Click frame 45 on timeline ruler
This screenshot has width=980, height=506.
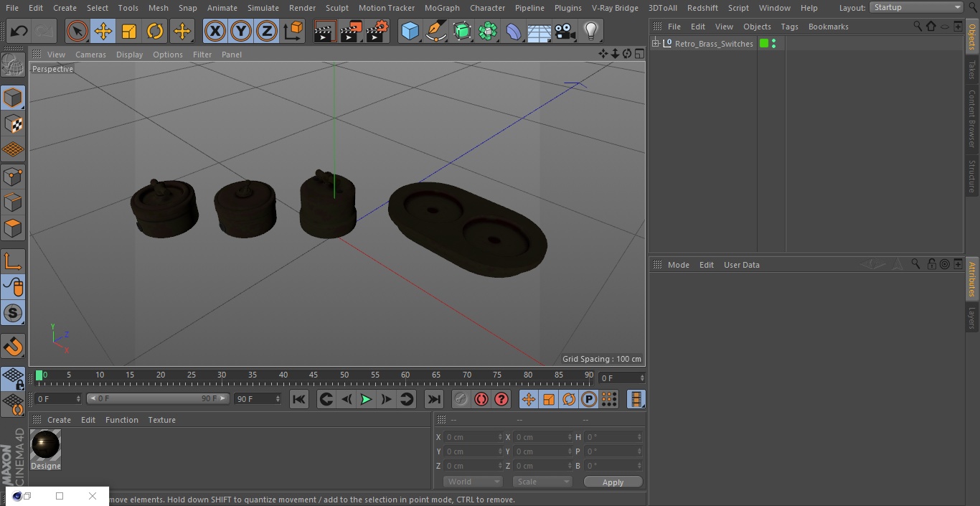click(x=314, y=375)
